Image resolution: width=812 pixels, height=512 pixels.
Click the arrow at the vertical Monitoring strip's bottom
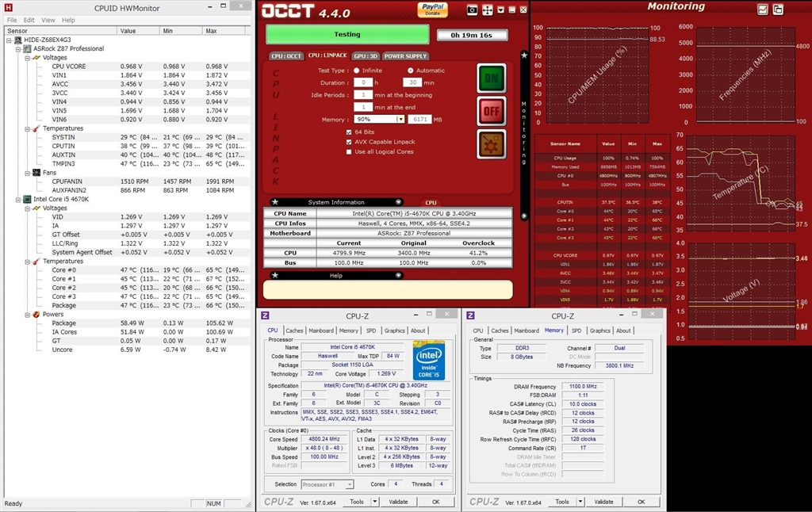pos(524,216)
